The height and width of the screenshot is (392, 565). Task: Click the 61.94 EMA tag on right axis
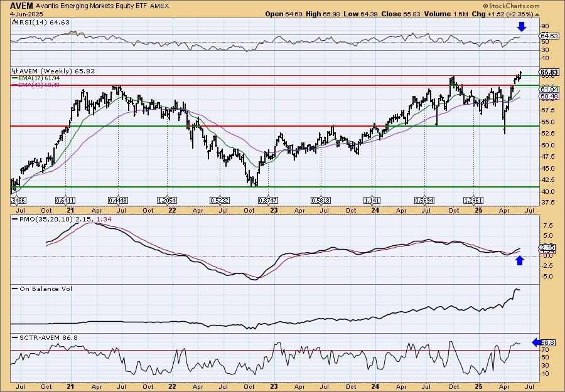549,89
